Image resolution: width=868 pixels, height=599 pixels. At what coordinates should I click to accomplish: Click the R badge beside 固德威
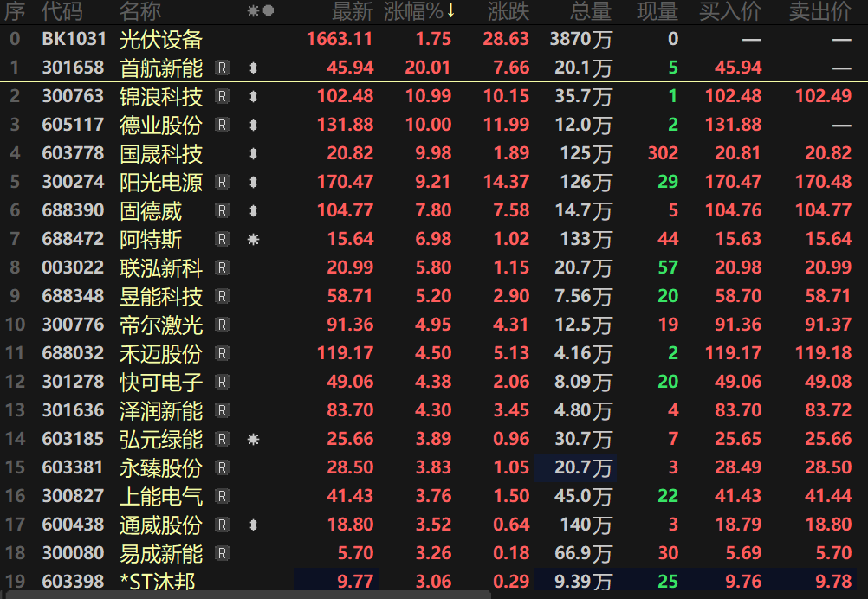coord(222,210)
